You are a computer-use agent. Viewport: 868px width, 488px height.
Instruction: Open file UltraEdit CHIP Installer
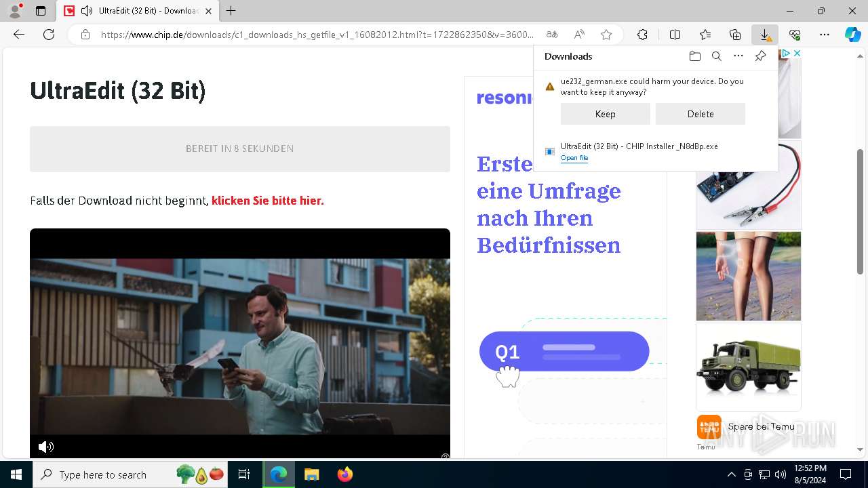tap(574, 158)
